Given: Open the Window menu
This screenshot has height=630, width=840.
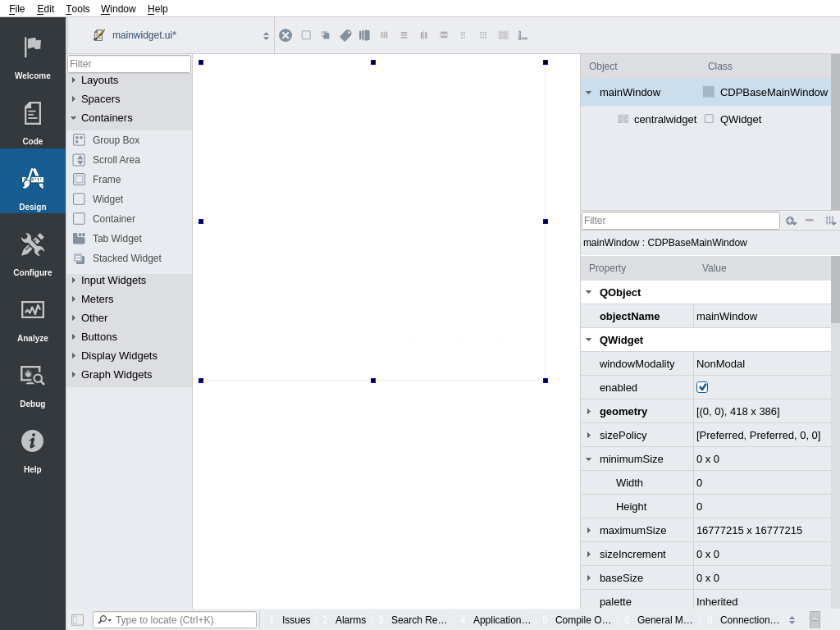Looking at the screenshot, I should pyautogui.click(x=118, y=9).
